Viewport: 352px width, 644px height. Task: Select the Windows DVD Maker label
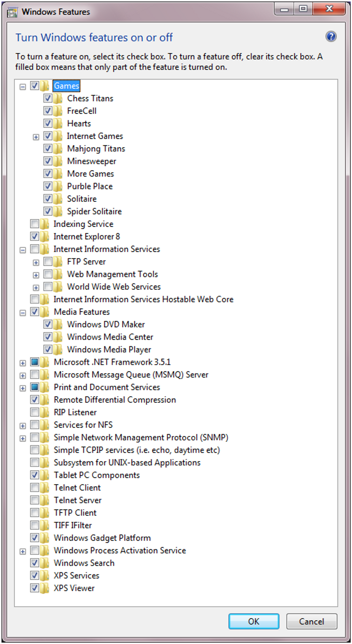point(106,325)
